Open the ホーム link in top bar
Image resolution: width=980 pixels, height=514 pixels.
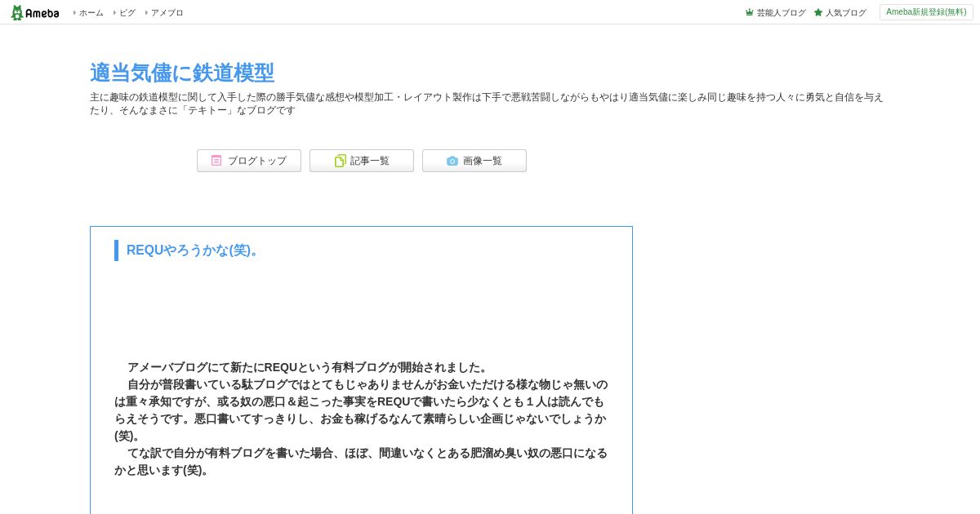(x=91, y=12)
